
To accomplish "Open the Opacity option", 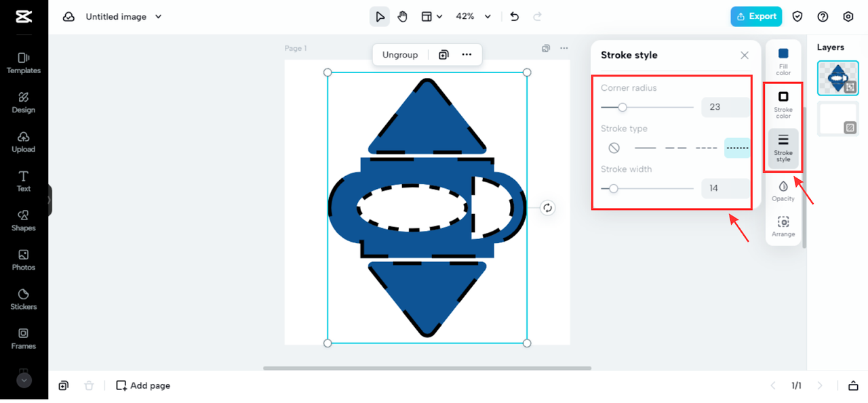I will (x=783, y=191).
